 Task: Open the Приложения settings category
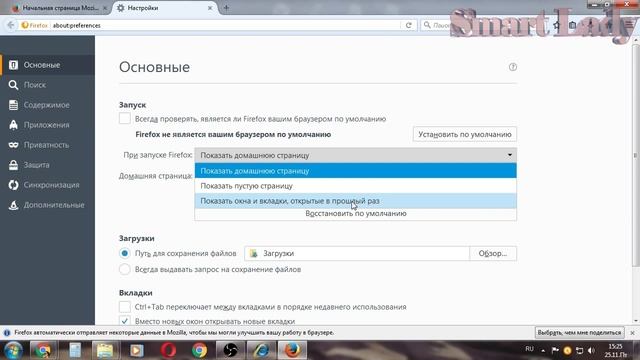tap(47, 125)
